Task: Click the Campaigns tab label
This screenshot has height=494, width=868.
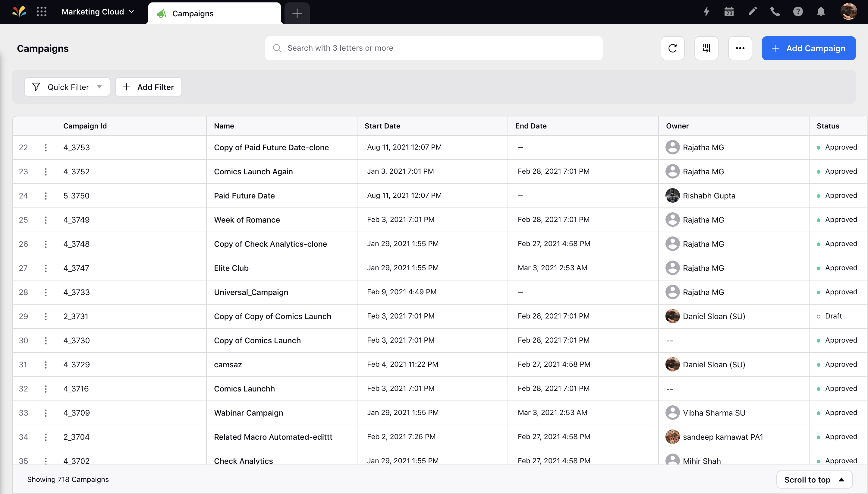Action: click(x=193, y=12)
